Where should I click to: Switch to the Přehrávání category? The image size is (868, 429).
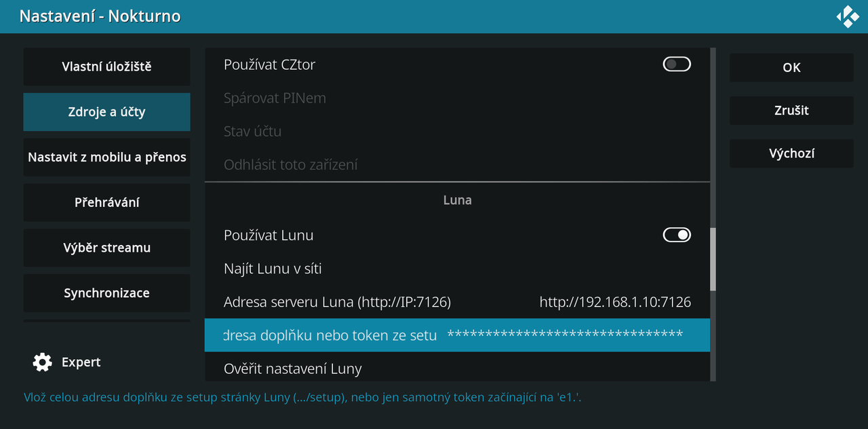[106, 202]
